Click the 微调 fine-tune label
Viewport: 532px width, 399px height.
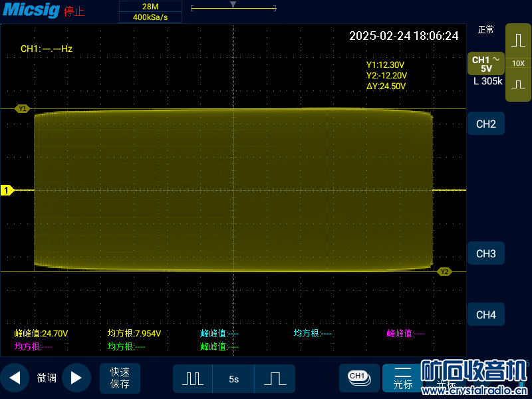click(x=47, y=378)
